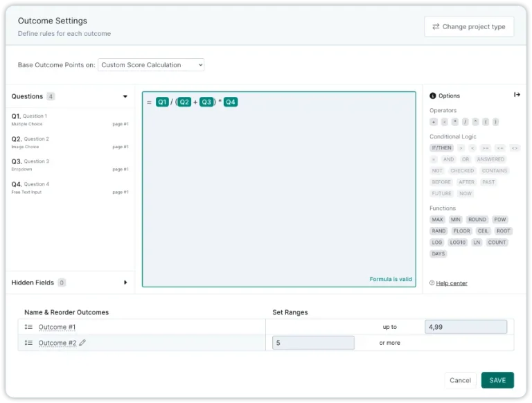Insert the CEIL function
The width and height of the screenshot is (532, 403).
483,231
